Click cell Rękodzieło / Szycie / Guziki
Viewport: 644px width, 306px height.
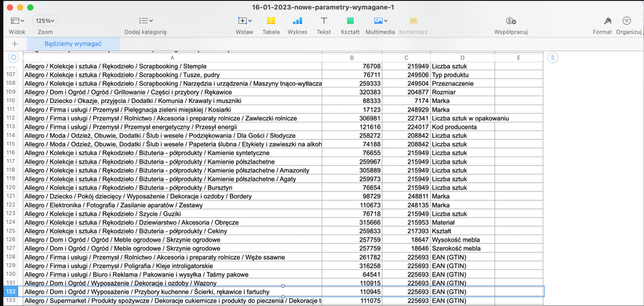tap(172, 214)
